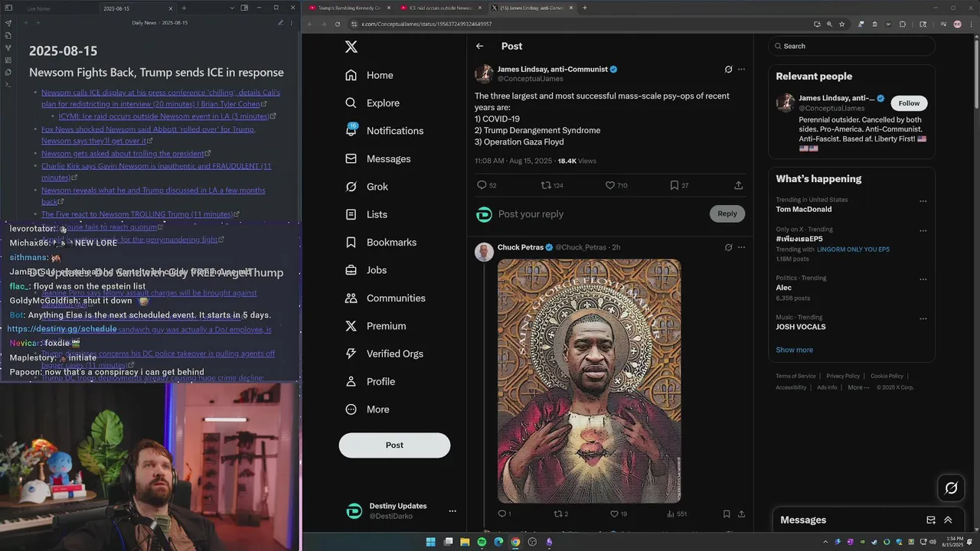Viewport: 980px width, 551px height.
Task: Open Destiny Updates account menu
Action: tap(452, 511)
